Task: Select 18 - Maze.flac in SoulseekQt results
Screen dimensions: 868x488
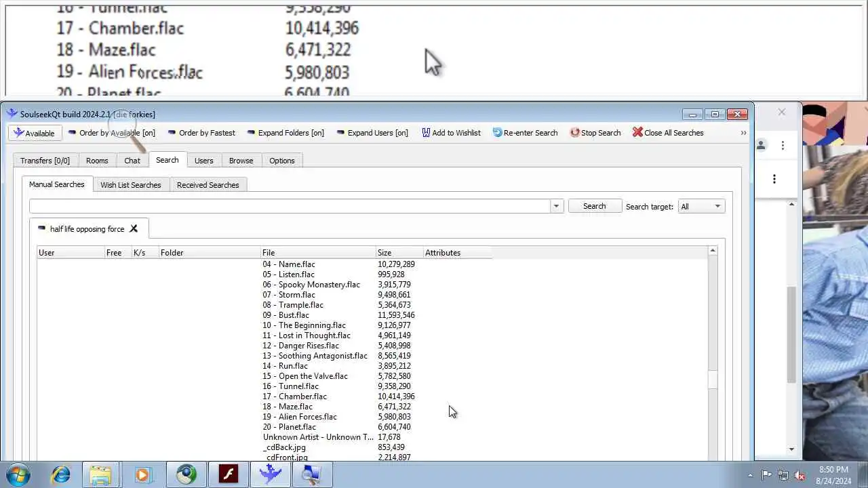Action: (288, 407)
